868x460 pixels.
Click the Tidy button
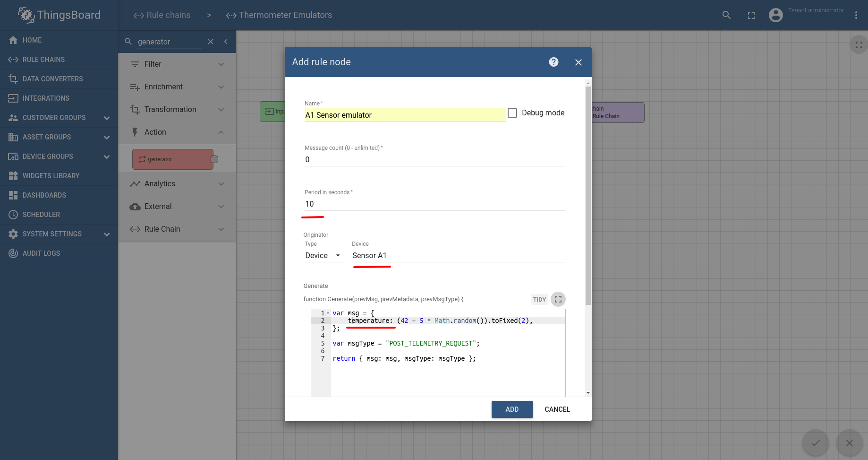(539, 299)
